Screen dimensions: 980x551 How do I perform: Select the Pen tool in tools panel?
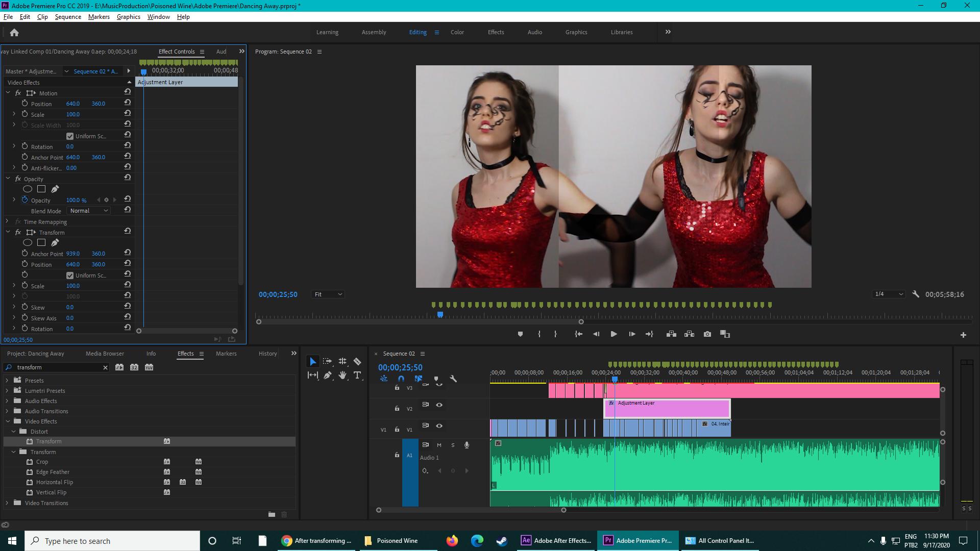point(328,375)
